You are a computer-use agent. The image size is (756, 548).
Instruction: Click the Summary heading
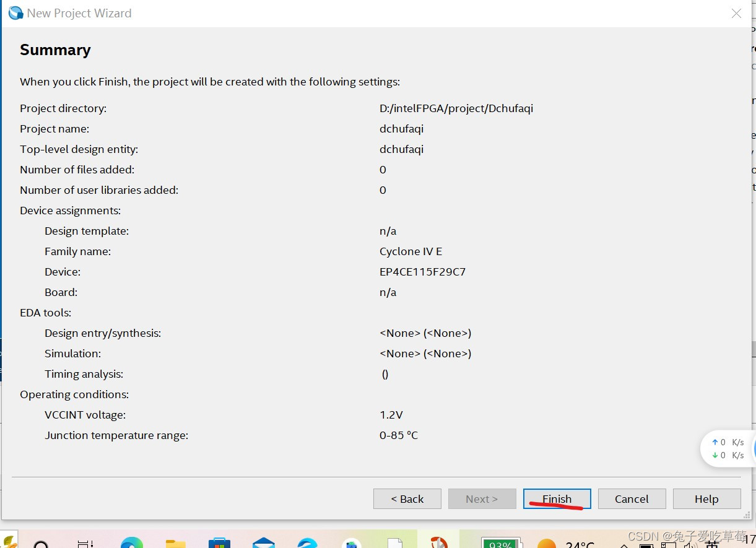[x=55, y=50]
